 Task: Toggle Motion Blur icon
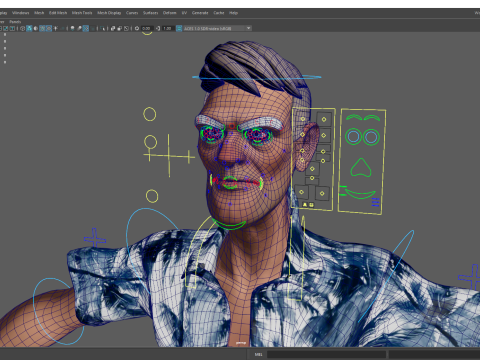pos(79,28)
